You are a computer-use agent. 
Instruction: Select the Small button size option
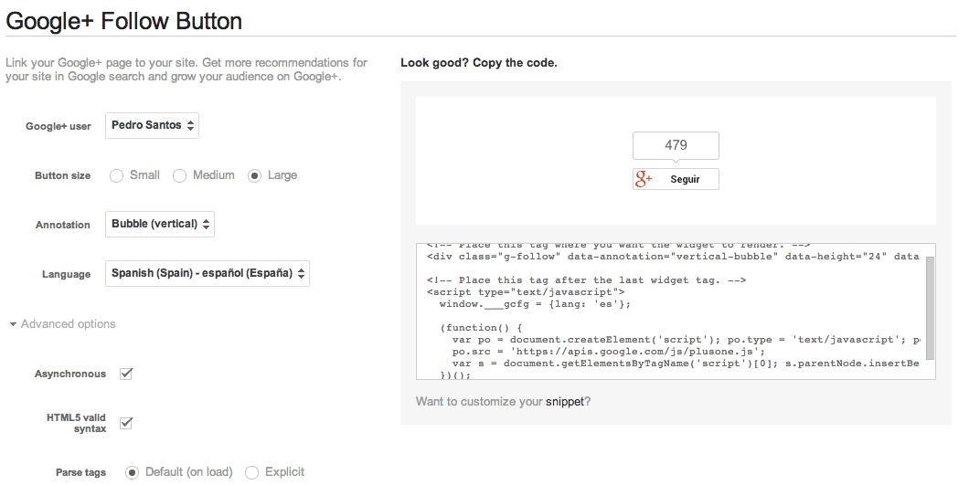pos(117,175)
